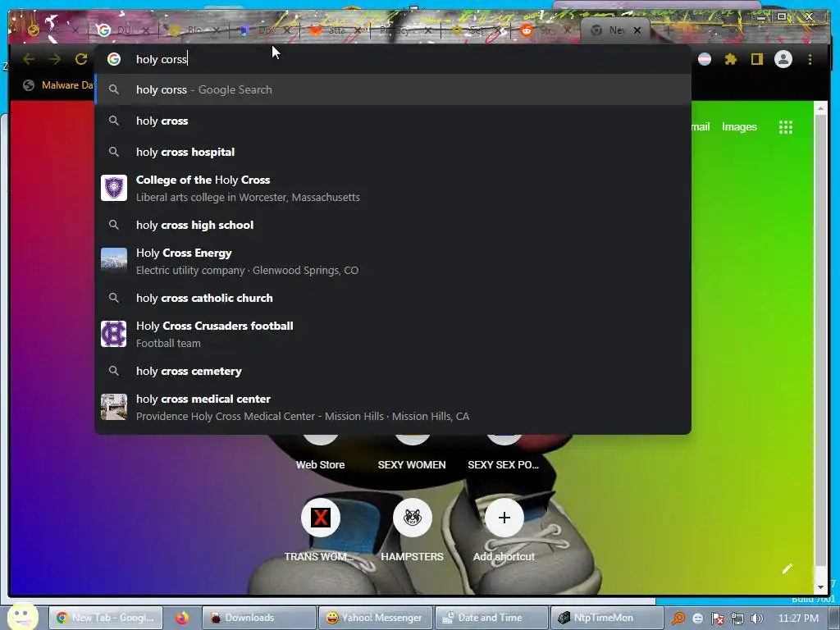Click the striped flag extension icon

pyautogui.click(x=705, y=59)
